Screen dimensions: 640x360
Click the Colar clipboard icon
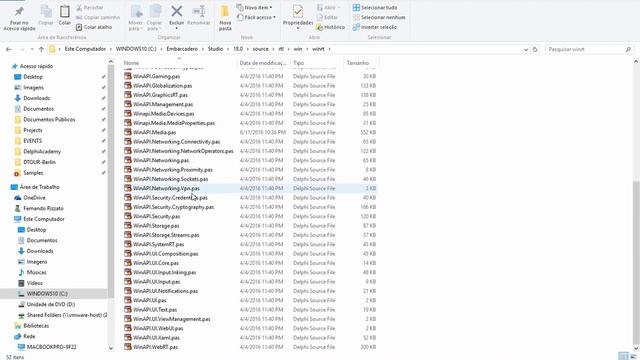click(x=64, y=12)
